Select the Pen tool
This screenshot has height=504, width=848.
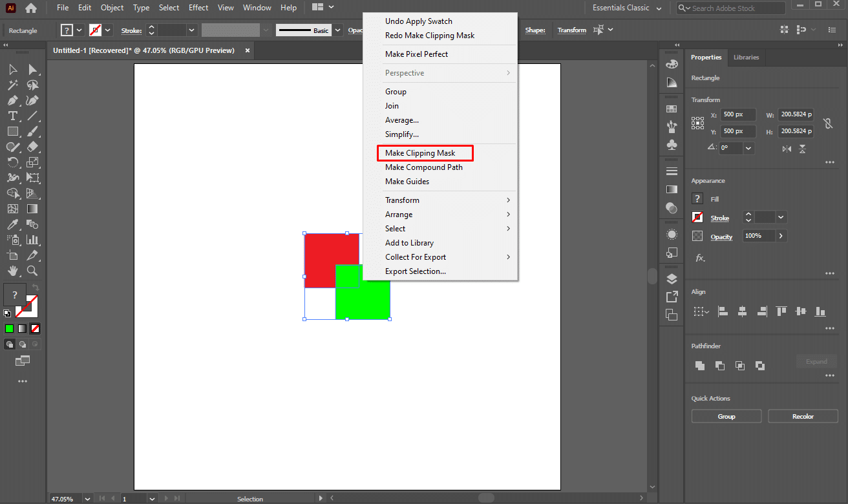point(12,101)
